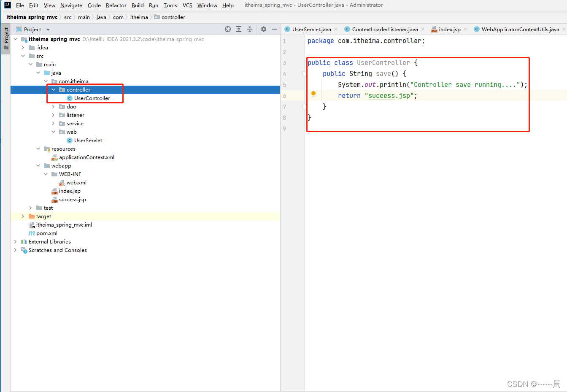This screenshot has width=567, height=392.
Task: Expand the .idea folder
Action: [x=23, y=48]
